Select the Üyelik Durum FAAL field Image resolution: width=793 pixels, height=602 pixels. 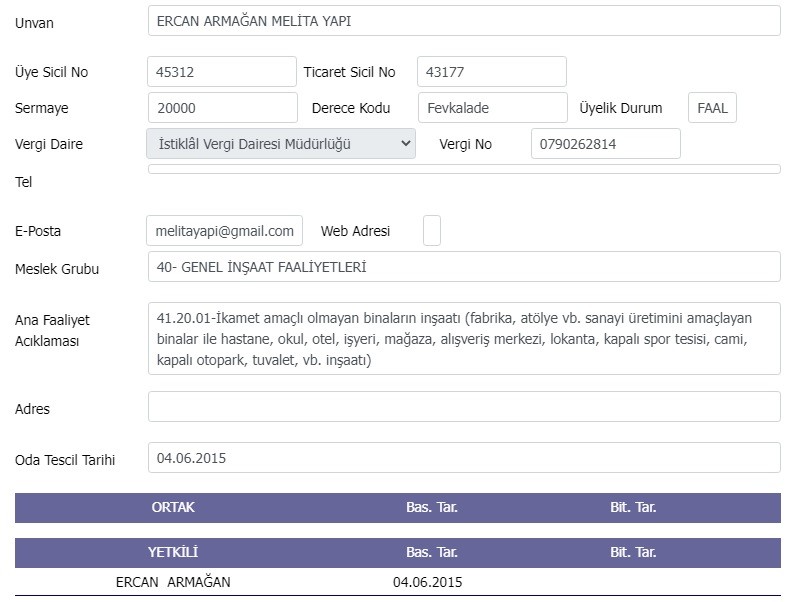coord(712,108)
